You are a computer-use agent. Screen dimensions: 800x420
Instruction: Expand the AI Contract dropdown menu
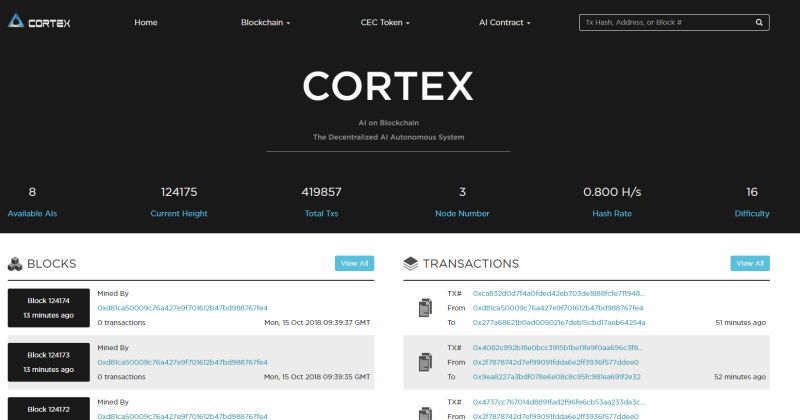coord(505,22)
